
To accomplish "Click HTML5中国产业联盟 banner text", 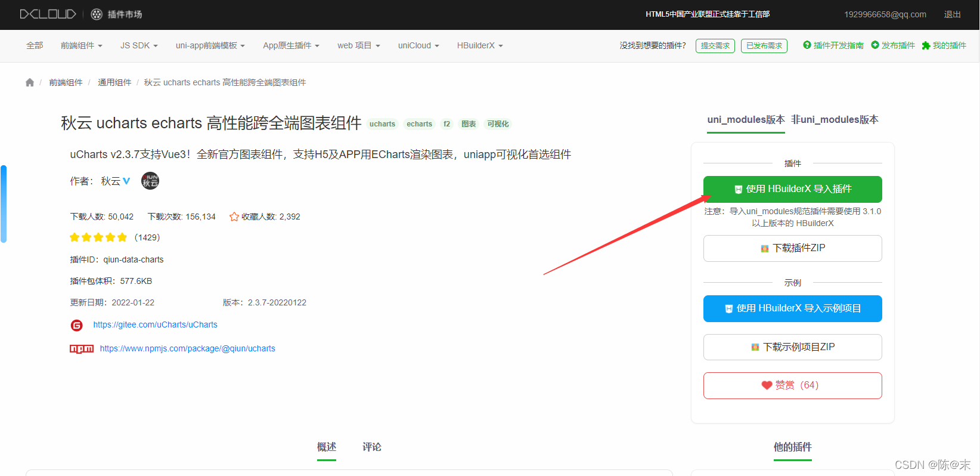I will (708, 14).
